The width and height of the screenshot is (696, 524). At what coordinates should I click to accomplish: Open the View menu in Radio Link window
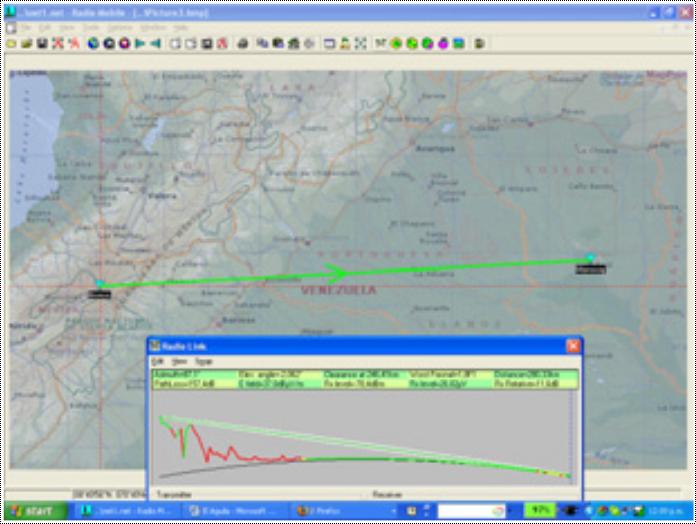pos(179,360)
